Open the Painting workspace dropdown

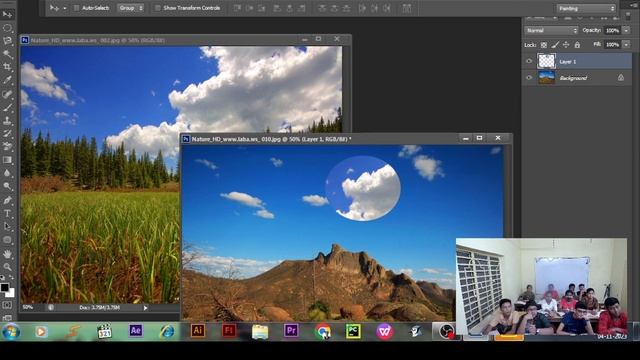click(586, 8)
